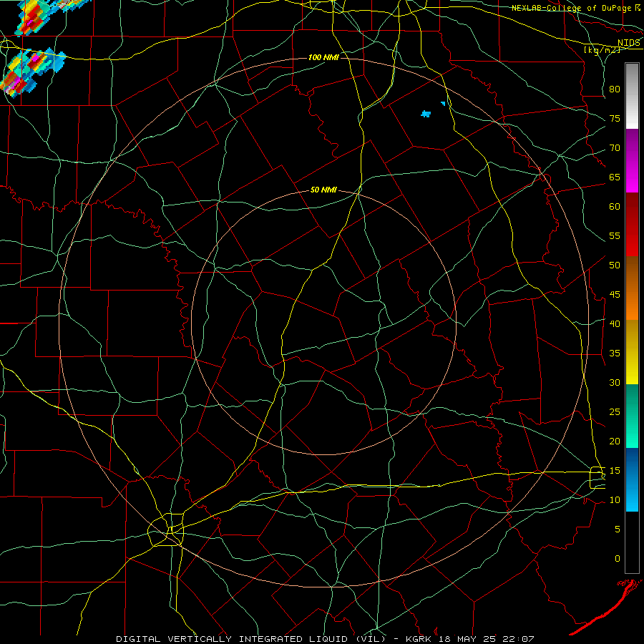Click the scale value 40
Viewport: 644px width, 644px height.
coord(615,324)
